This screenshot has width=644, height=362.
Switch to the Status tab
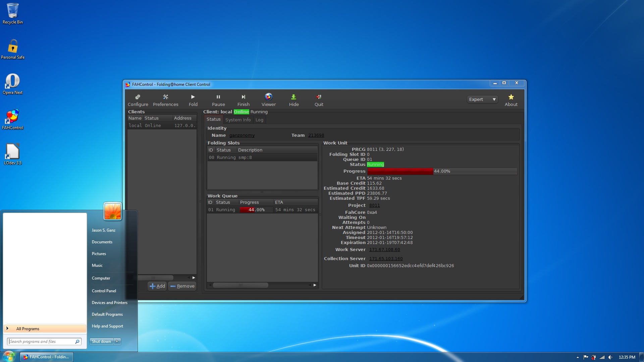[x=213, y=119]
